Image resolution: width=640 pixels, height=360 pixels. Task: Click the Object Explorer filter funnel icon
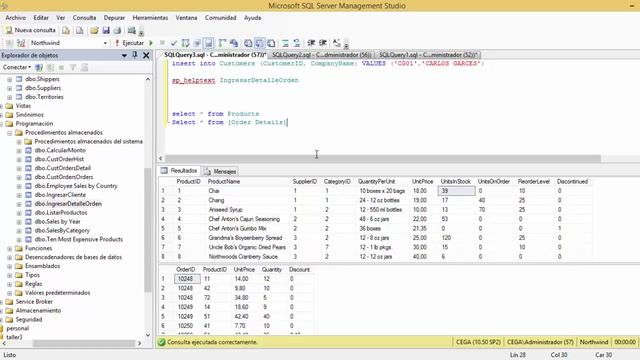coord(73,67)
